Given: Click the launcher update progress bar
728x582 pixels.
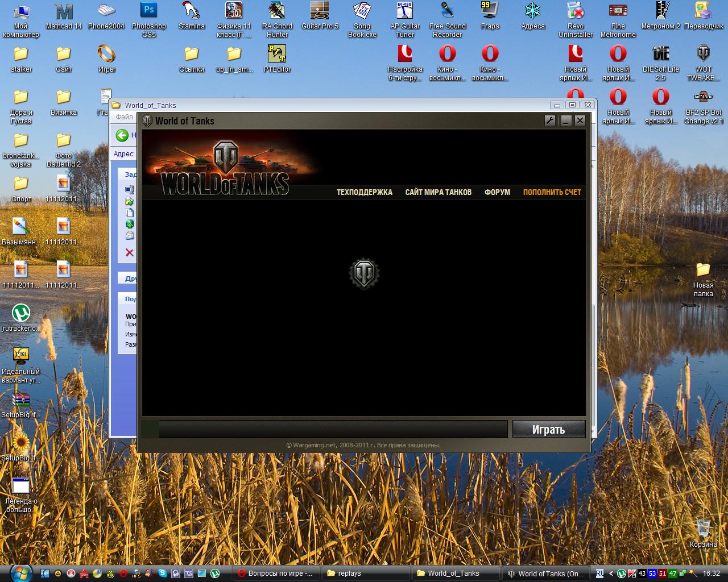Looking at the screenshot, I should pos(324,429).
